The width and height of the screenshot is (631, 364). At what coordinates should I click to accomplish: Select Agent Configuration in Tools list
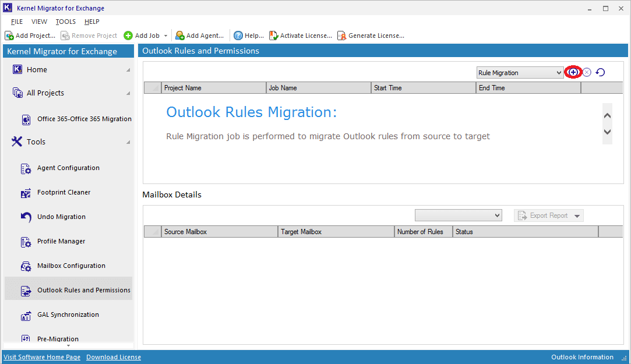point(68,168)
